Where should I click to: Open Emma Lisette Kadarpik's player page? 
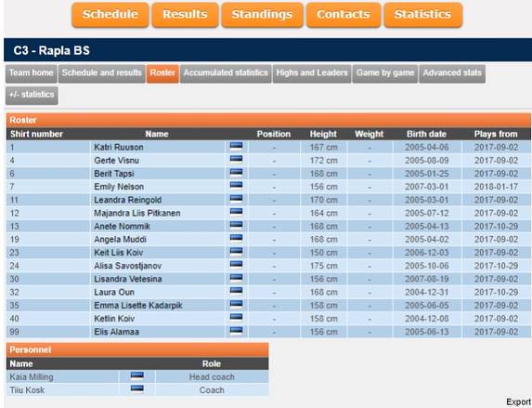coord(138,305)
